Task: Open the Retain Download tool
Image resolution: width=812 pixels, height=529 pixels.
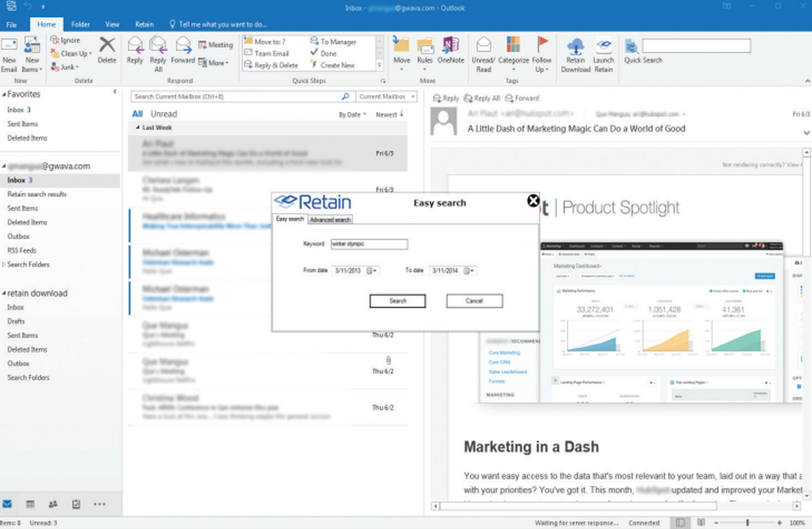Action: [x=576, y=53]
